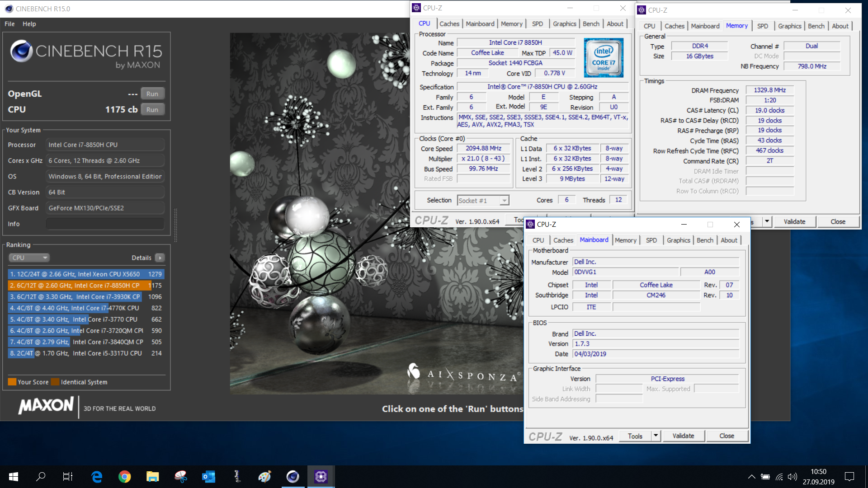The width and height of the screenshot is (868, 488).
Task: Open the Action Center notifications
Action: [849, 477]
